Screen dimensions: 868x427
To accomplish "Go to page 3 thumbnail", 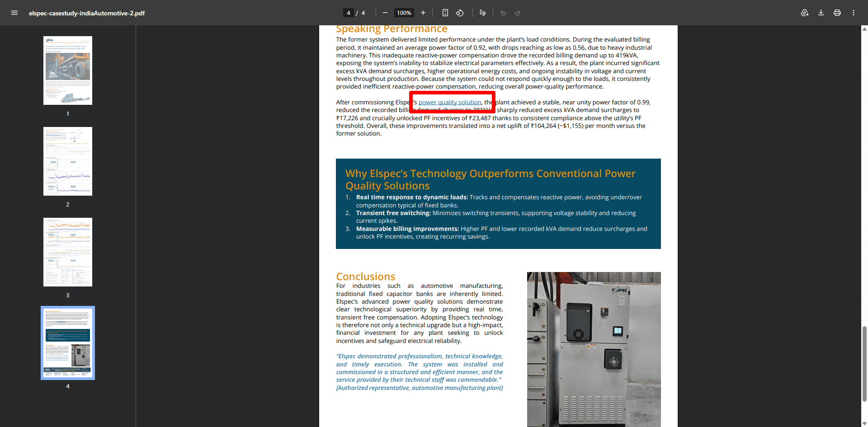I will click(x=68, y=252).
